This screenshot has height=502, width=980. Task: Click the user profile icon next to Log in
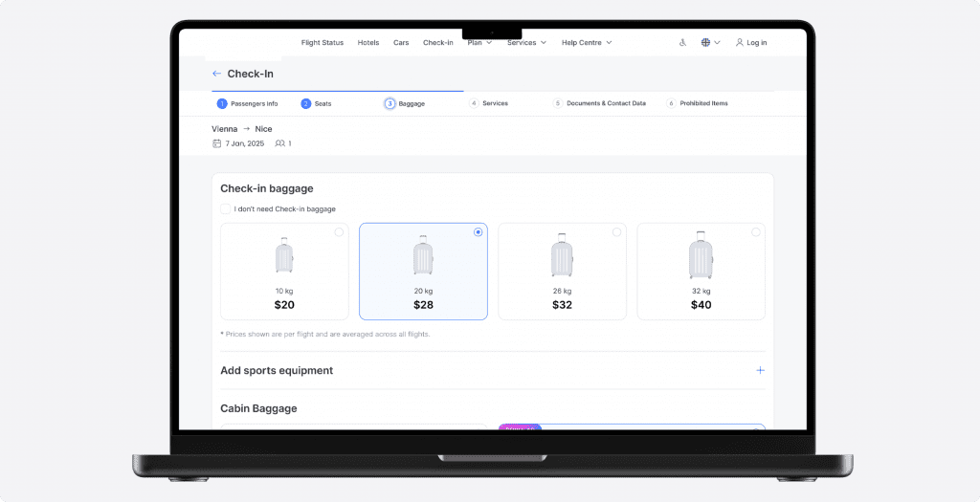click(x=740, y=43)
